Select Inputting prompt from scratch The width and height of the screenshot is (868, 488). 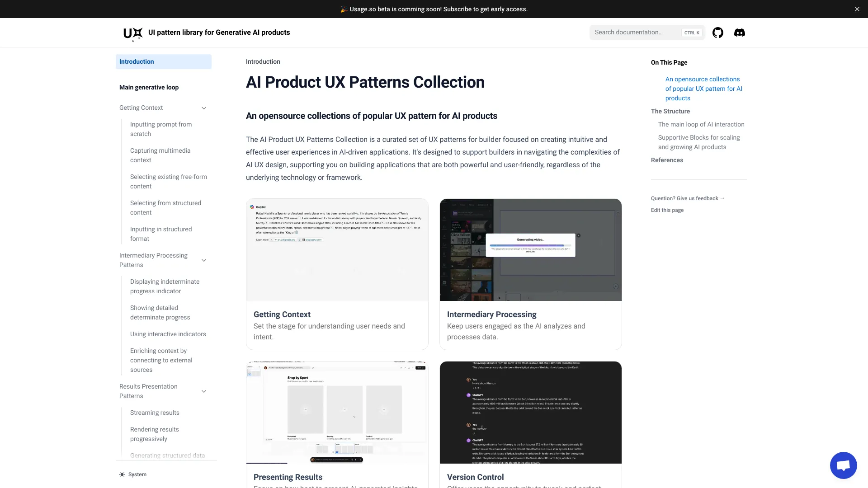point(161,129)
